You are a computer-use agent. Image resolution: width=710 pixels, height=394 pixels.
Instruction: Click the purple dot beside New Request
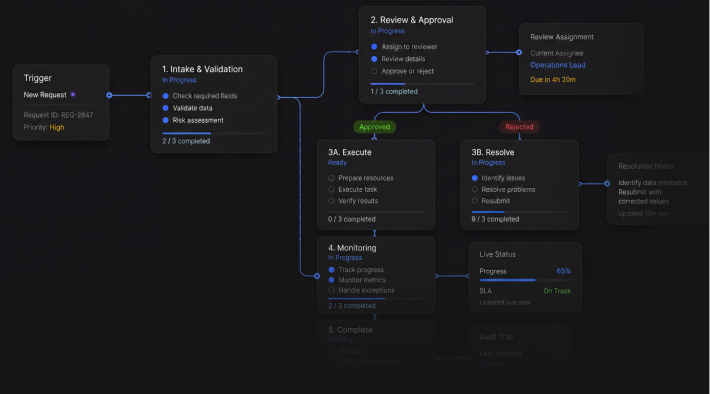pos(73,95)
